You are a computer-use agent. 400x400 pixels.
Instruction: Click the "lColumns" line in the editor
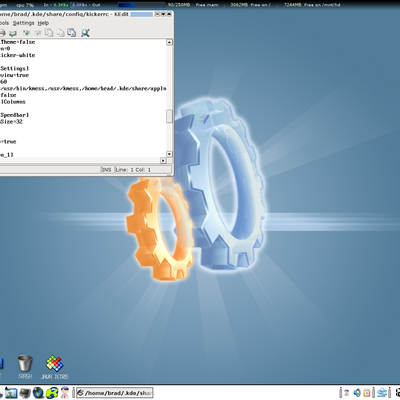pyautogui.click(x=13, y=102)
